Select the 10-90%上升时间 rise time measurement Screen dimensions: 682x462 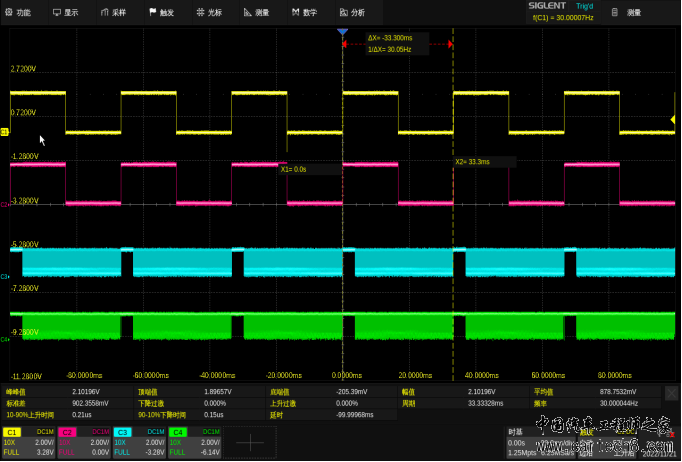tap(67, 415)
